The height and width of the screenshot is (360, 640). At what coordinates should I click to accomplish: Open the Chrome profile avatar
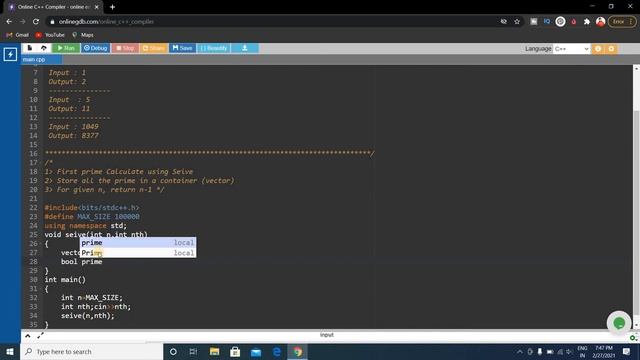pyautogui.click(x=600, y=22)
